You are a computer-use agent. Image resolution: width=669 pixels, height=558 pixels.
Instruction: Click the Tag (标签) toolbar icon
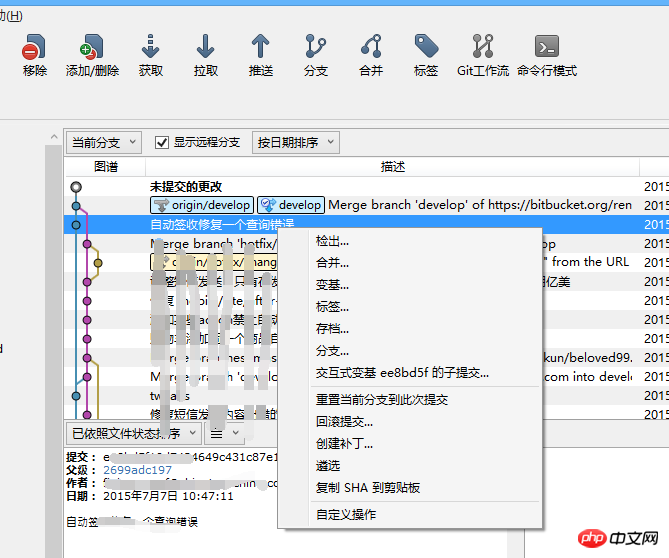coord(426,55)
